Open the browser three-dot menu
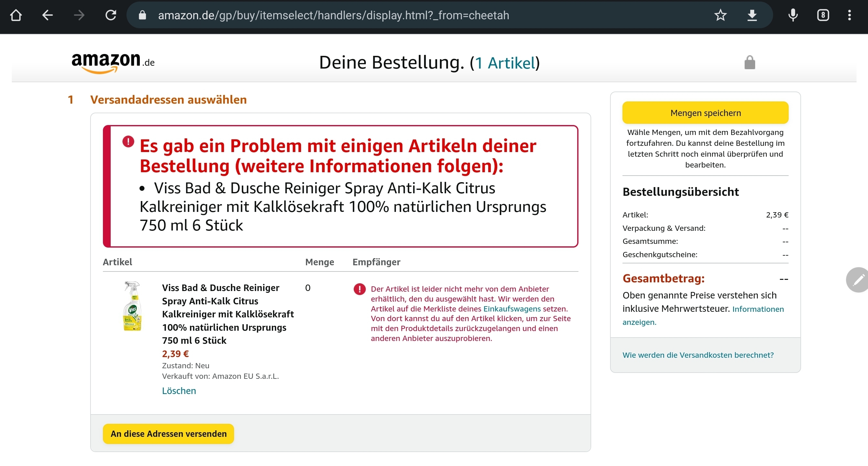 [849, 15]
